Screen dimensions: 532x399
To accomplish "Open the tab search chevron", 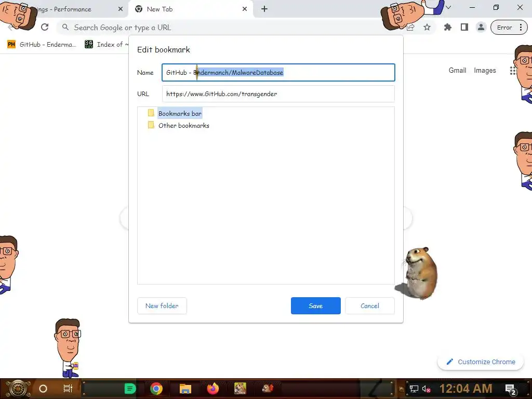I will point(448,7).
